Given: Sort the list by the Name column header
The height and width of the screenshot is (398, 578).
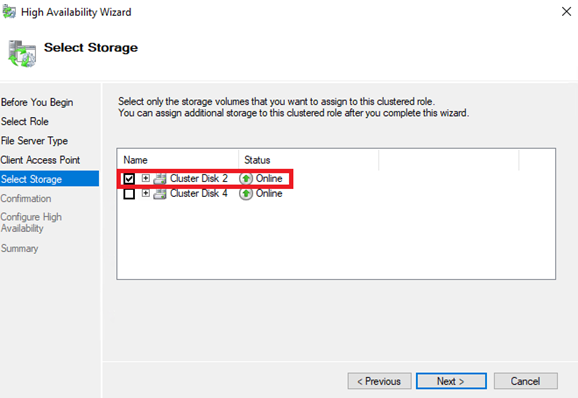Looking at the screenshot, I should click(178, 160).
